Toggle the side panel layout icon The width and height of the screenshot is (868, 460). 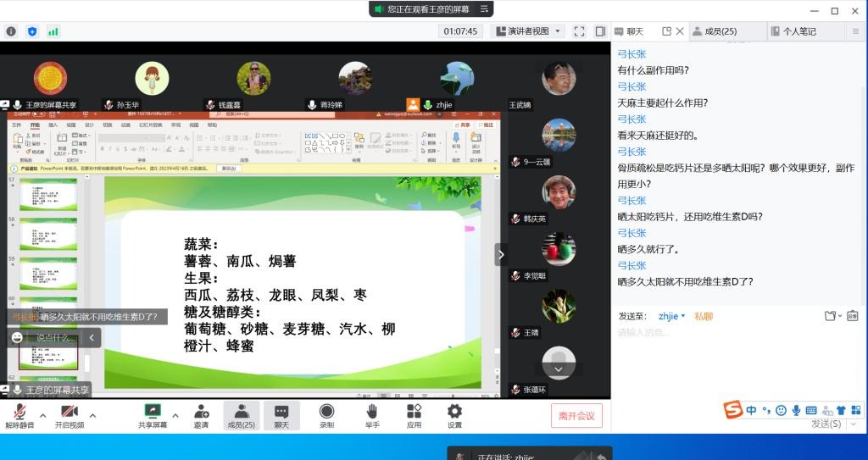(x=600, y=31)
